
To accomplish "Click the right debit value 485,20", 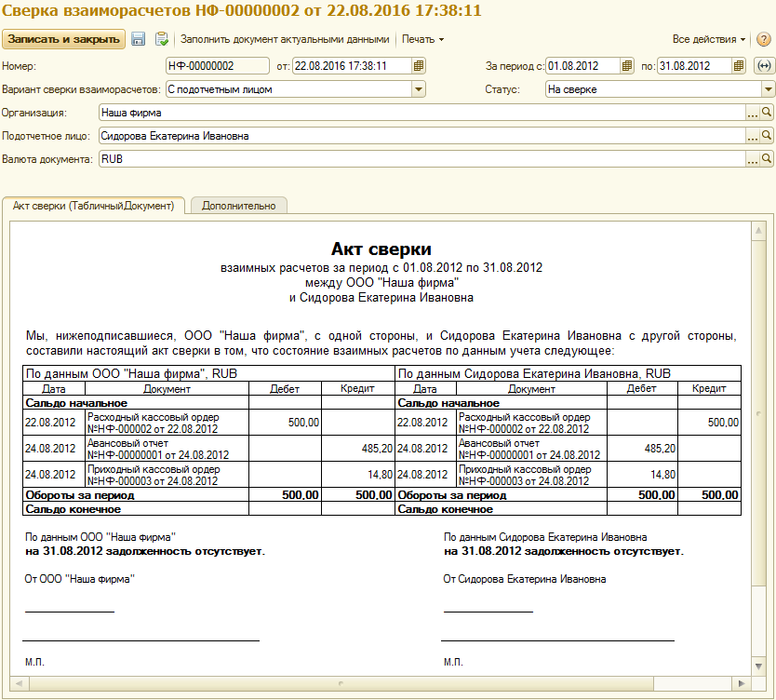I will pos(660,449).
